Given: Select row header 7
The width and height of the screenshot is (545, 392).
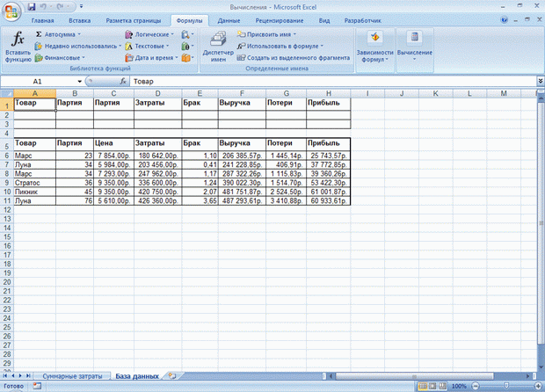Looking at the screenshot, I should pyautogui.click(x=7, y=164).
